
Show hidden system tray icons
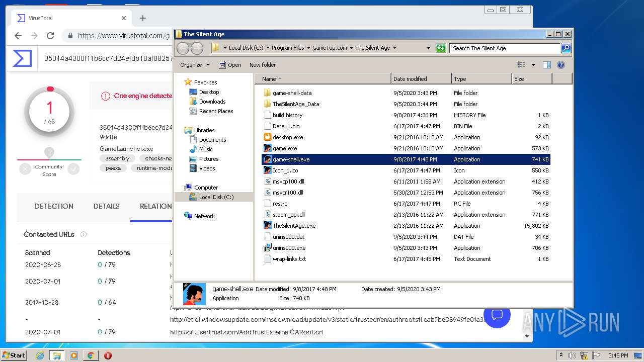[561, 355]
